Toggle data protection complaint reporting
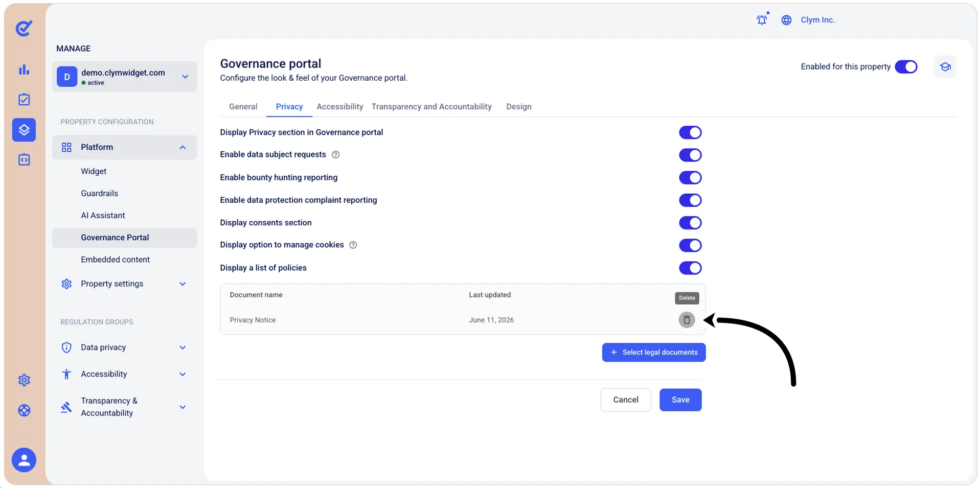The width and height of the screenshot is (980, 488). (690, 200)
